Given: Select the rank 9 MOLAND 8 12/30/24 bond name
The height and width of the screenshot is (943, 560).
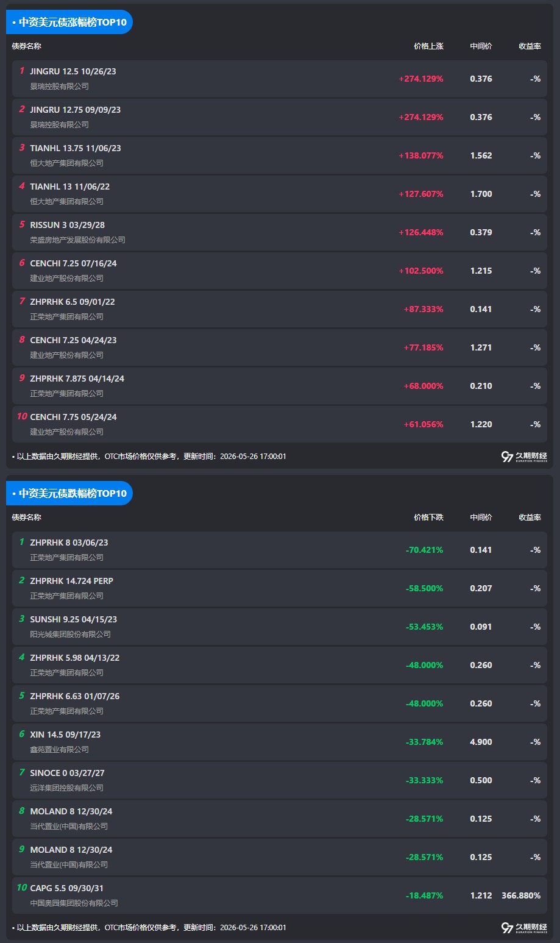Looking at the screenshot, I should coord(71,850).
